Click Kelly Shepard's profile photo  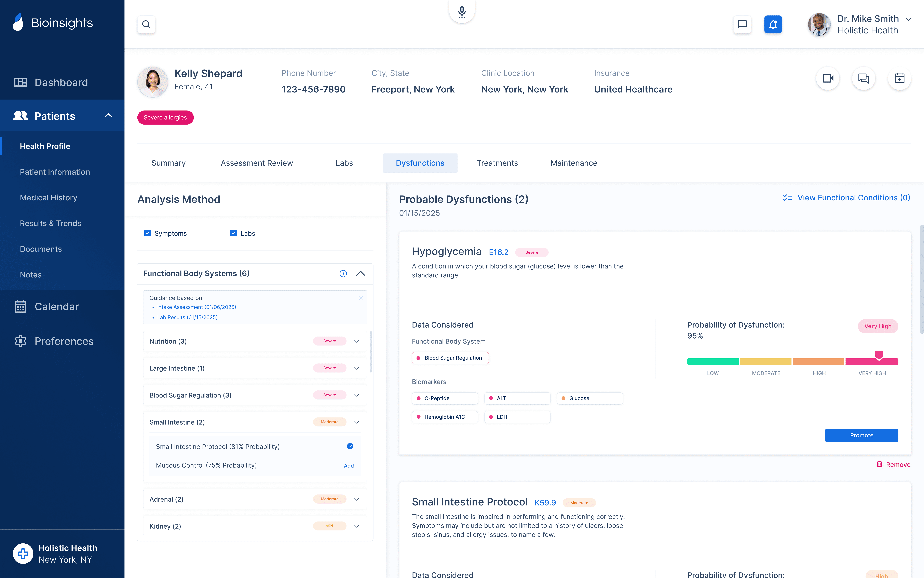click(x=153, y=82)
